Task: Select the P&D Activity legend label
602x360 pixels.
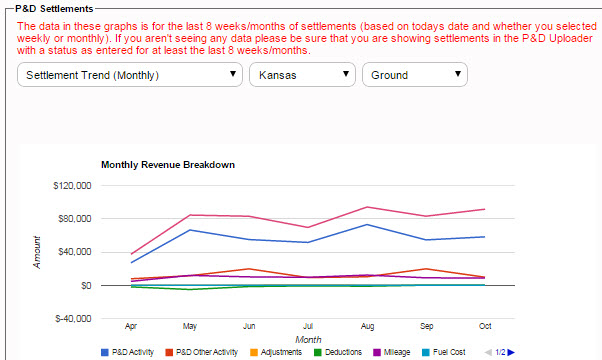Action: (133, 352)
